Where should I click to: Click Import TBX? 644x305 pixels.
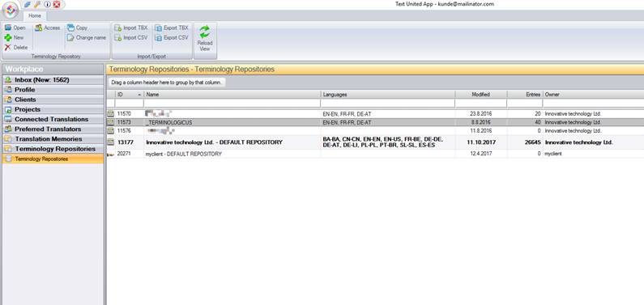pyautogui.click(x=131, y=28)
